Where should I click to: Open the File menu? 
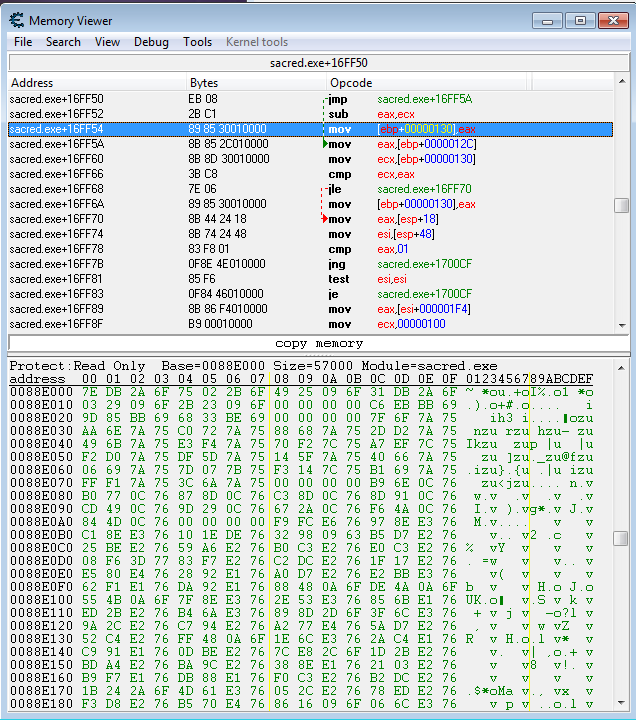coord(23,42)
